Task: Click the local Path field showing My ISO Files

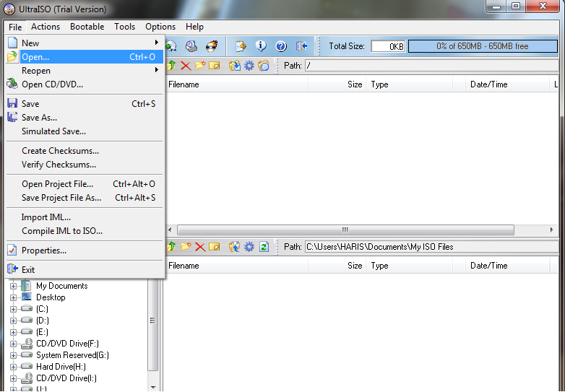Action: 431,247
